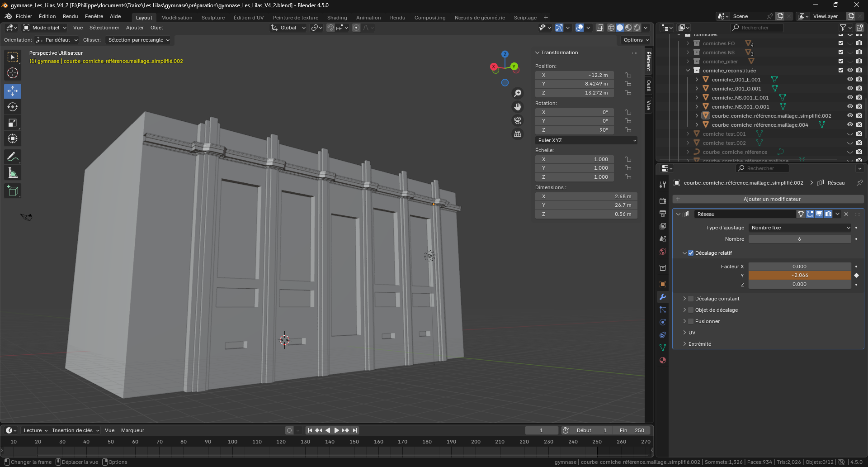Viewport: 868px width, 467px height.
Task: Click Ajouter un modificateur button
Action: (772, 199)
